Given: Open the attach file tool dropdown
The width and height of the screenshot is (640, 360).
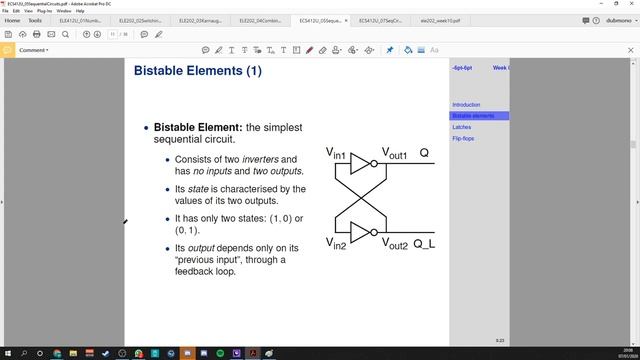Looking at the screenshot, I should point(353,50).
